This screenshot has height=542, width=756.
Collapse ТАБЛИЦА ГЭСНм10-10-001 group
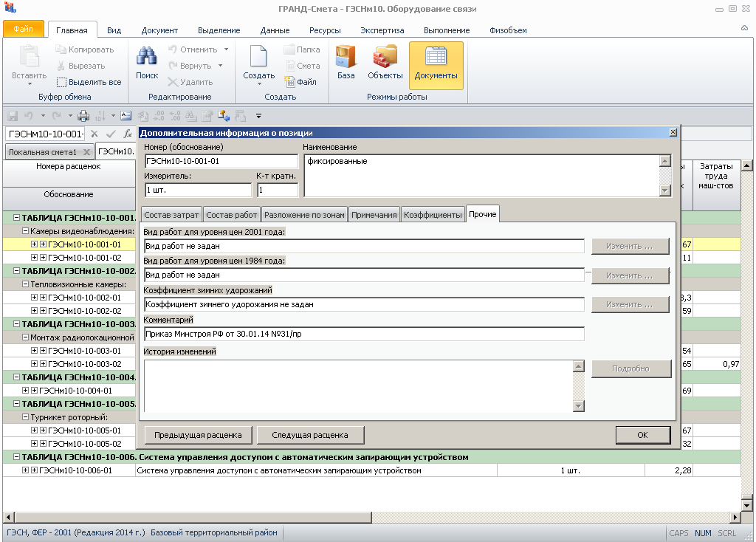coord(17,219)
